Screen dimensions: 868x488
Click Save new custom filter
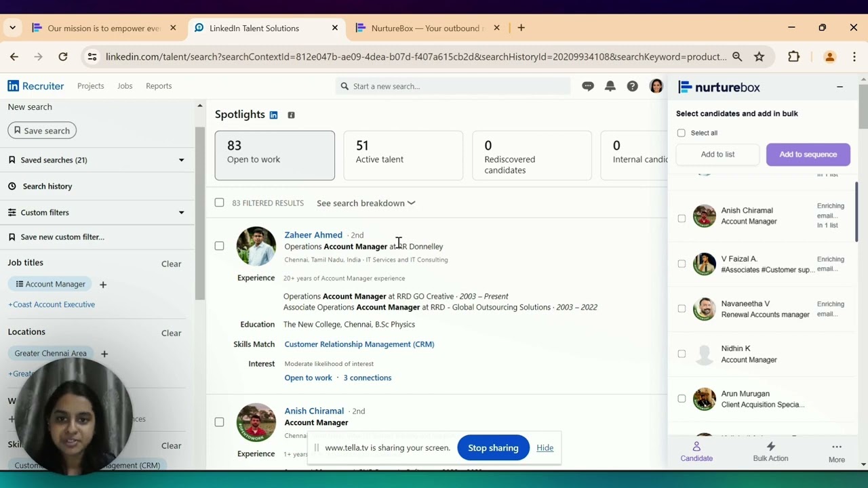[x=62, y=237]
